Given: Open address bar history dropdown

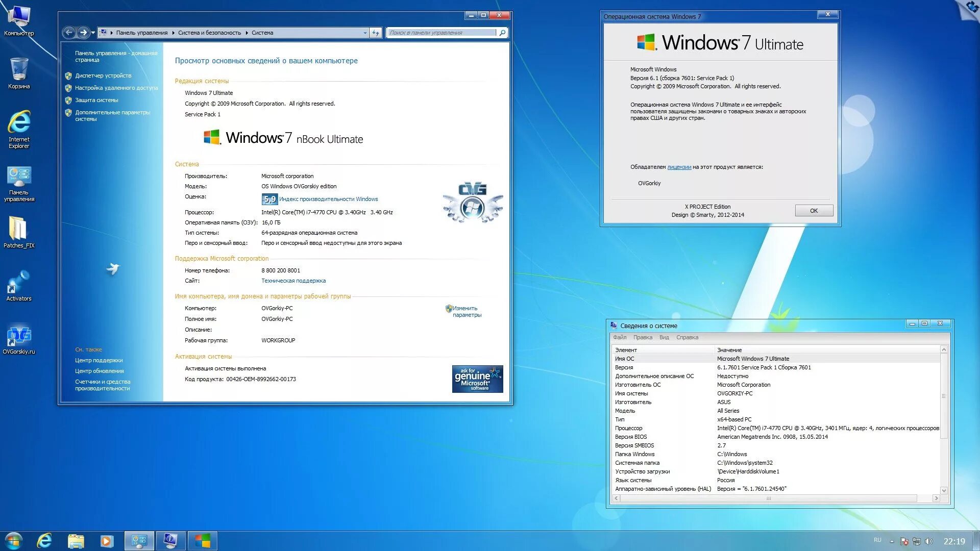Looking at the screenshot, I should 365,33.
